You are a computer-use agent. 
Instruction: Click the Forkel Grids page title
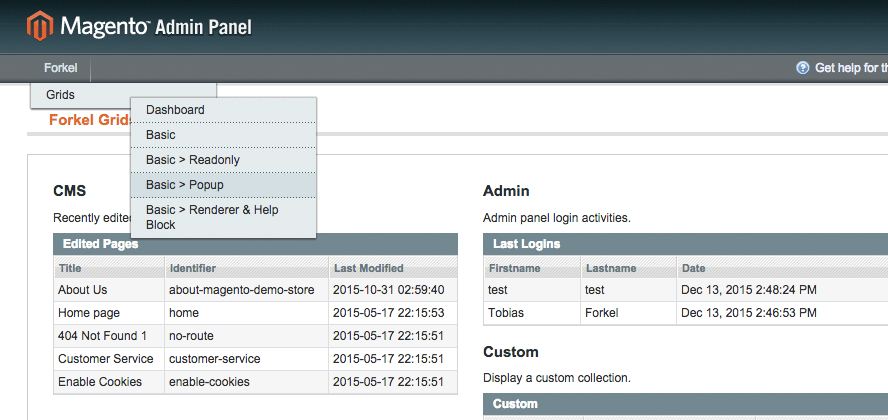91,120
